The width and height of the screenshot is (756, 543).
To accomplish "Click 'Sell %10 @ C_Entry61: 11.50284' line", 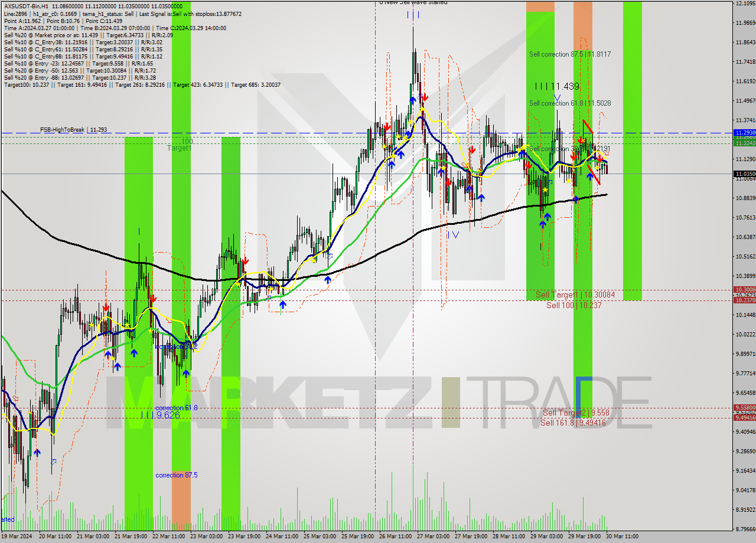I will coord(83,49).
